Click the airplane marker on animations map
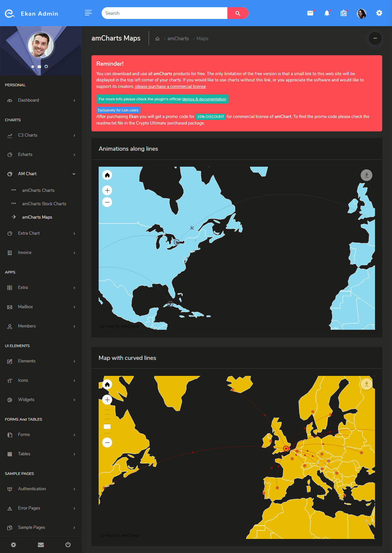The width and height of the screenshot is (392, 553). coord(192,227)
